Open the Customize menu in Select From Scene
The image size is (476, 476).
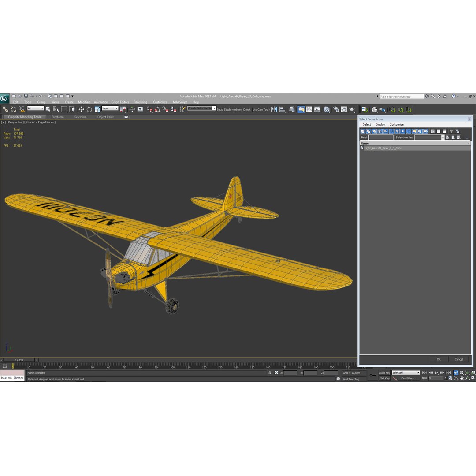[x=397, y=124]
